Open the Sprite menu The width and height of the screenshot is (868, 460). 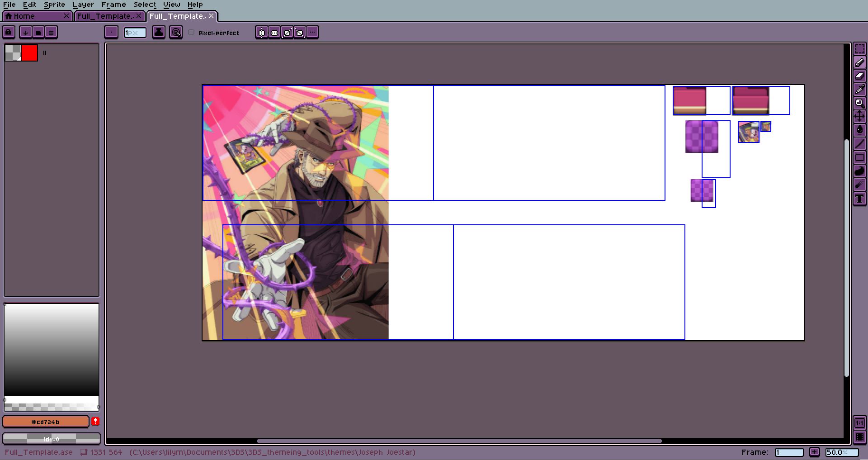(55, 5)
